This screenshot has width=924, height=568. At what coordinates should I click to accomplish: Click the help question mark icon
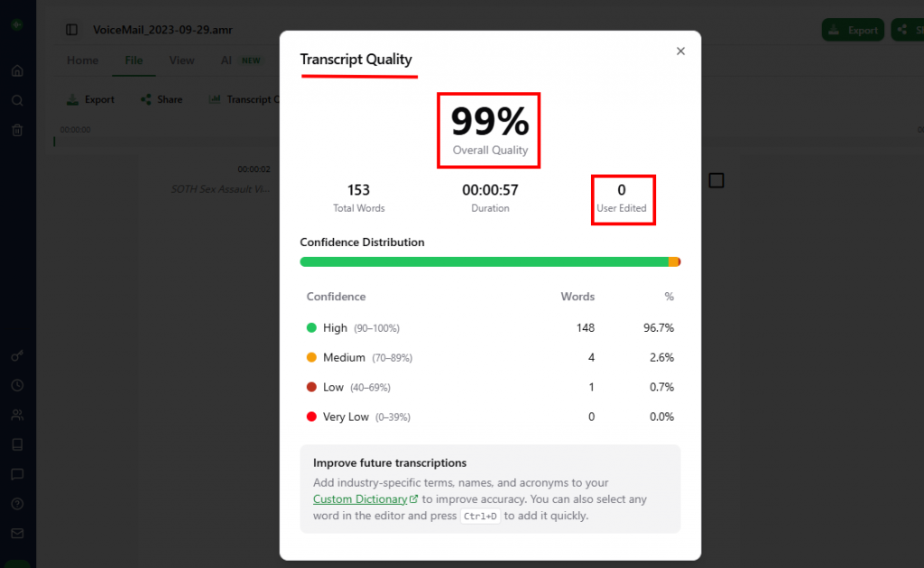[17, 503]
